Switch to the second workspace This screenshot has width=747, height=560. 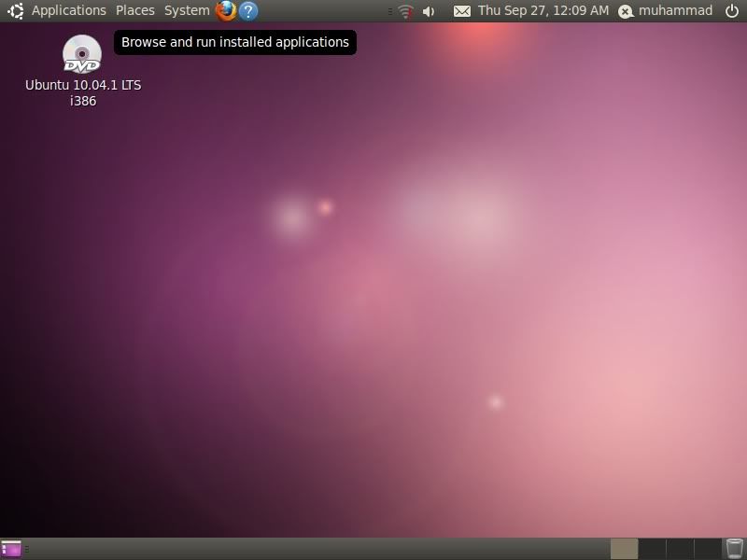click(652, 549)
